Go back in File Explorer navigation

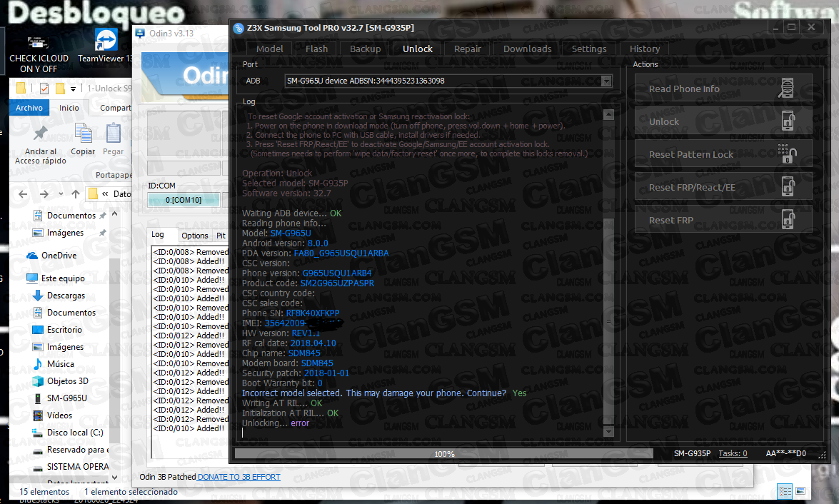tap(23, 193)
